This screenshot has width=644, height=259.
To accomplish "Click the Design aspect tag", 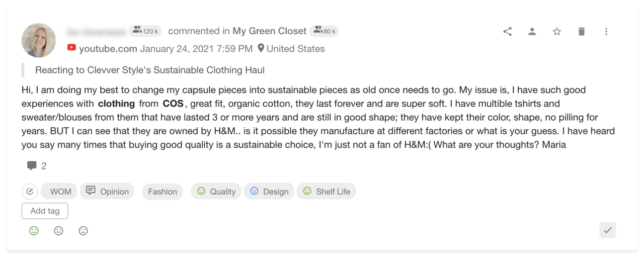I will pos(269,192).
